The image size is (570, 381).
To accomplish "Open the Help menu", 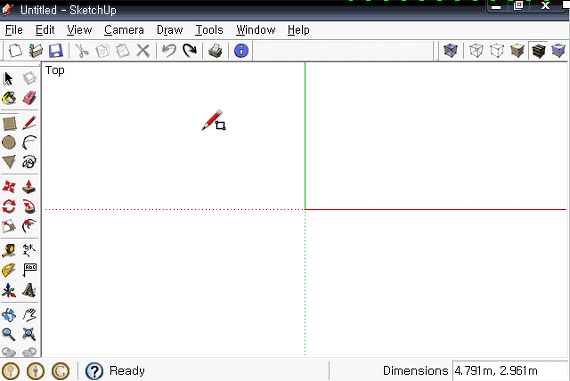I will pyautogui.click(x=298, y=30).
